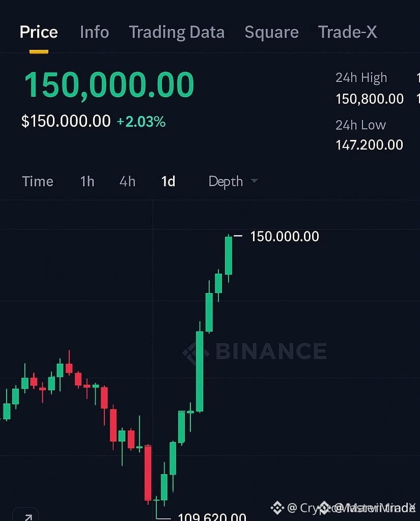Expand the Depth dropdown
This screenshot has width=420, height=521.
tap(233, 182)
